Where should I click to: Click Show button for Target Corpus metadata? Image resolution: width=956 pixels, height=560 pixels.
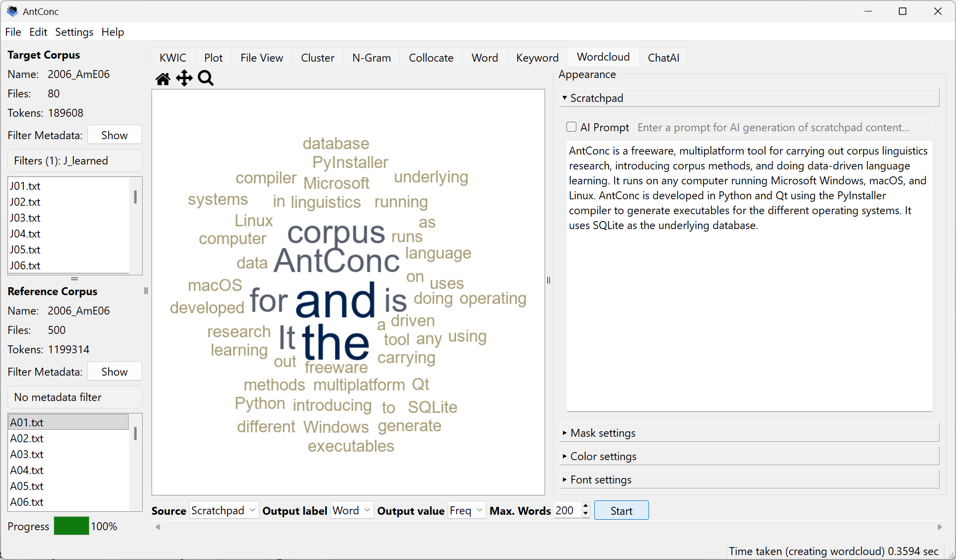(x=114, y=135)
